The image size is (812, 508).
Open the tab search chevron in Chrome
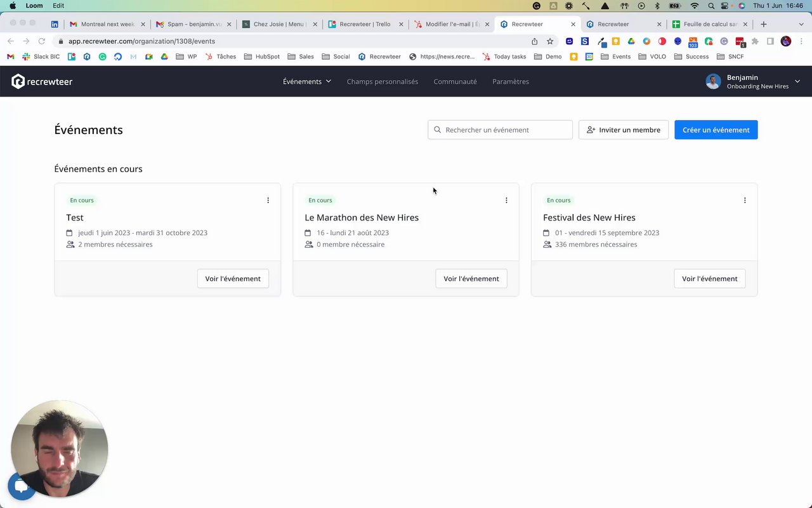[x=801, y=24]
